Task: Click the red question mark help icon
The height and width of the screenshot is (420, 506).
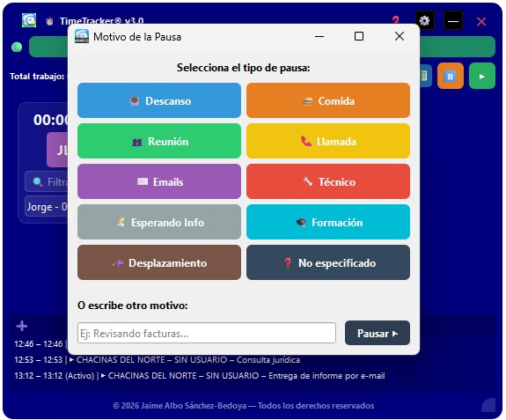Action: click(x=396, y=20)
